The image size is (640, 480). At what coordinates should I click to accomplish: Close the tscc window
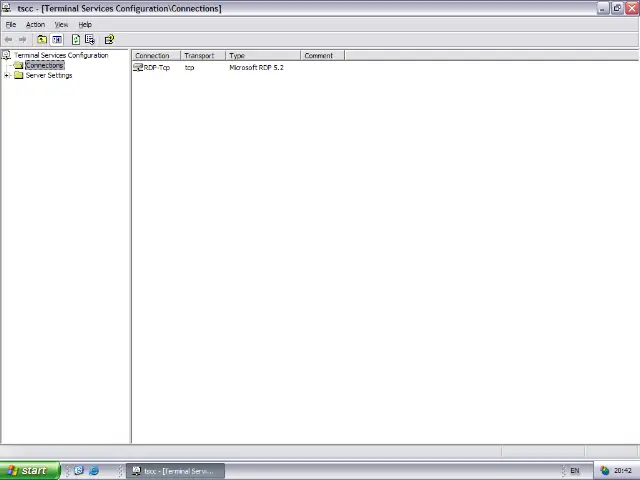(632, 8)
